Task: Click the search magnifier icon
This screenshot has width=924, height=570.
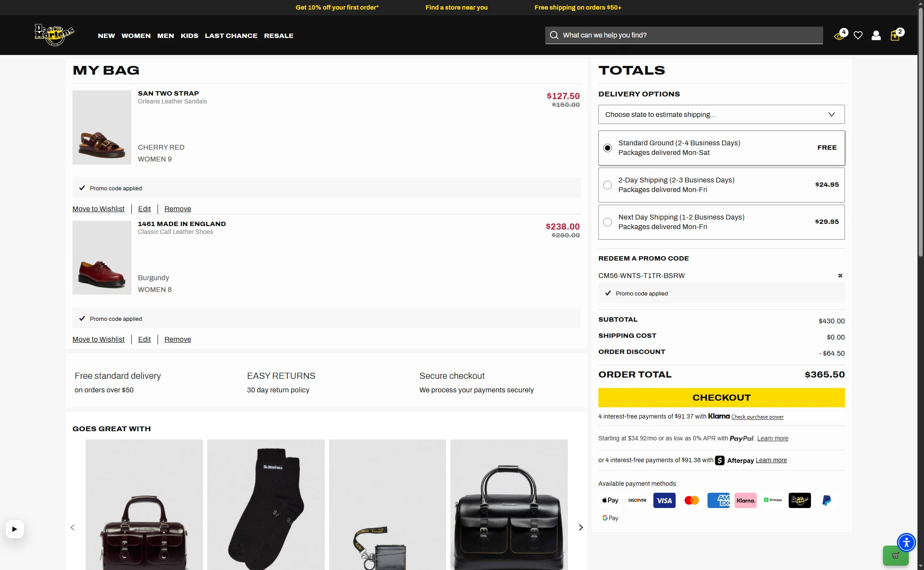Action: click(x=554, y=35)
